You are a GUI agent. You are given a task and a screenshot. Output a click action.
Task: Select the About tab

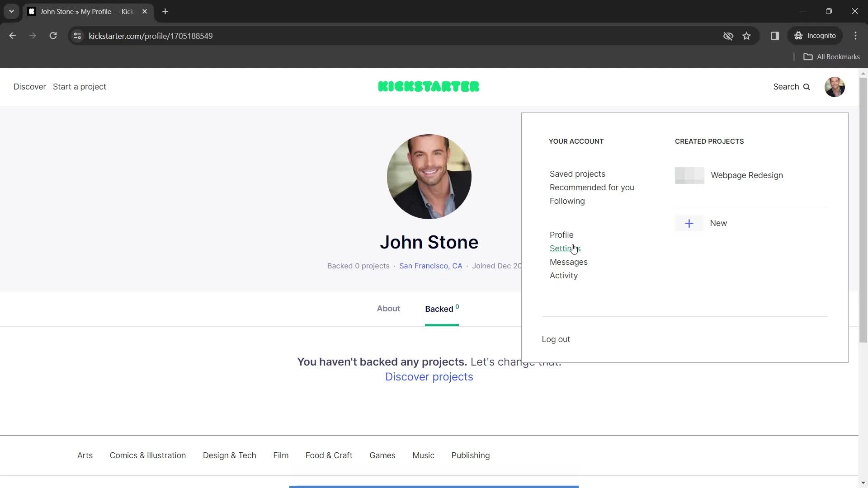(x=388, y=309)
